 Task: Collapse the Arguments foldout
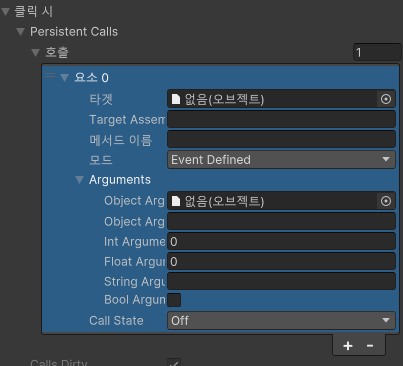point(79,180)
